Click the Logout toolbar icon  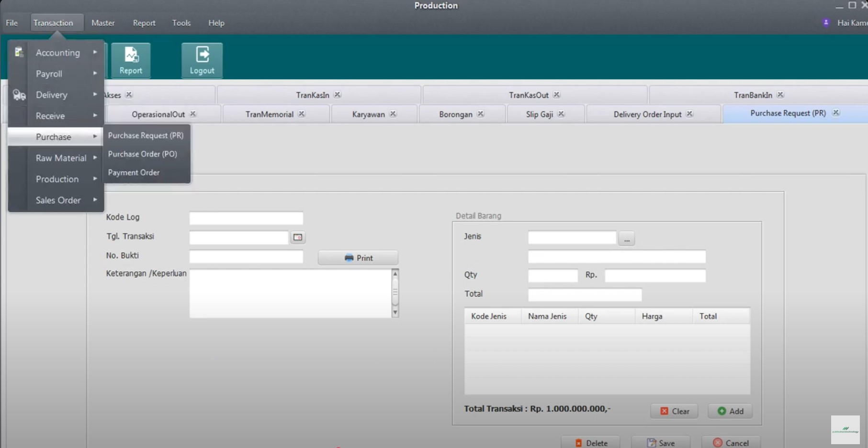[202, 60]
